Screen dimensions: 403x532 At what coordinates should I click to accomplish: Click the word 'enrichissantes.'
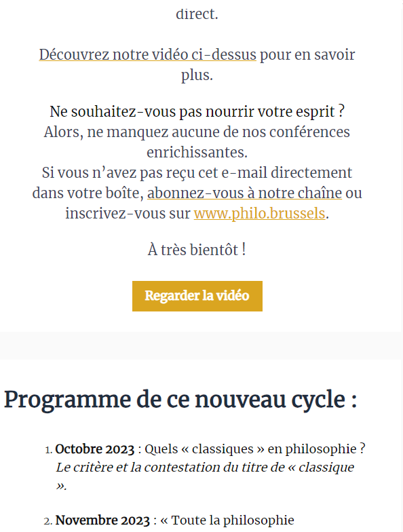[x=197, y=152]
